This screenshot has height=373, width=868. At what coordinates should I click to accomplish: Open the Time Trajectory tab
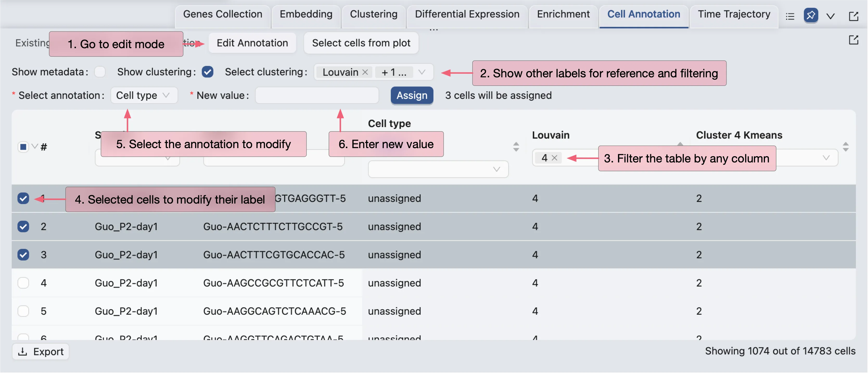[x=733, y=14]
